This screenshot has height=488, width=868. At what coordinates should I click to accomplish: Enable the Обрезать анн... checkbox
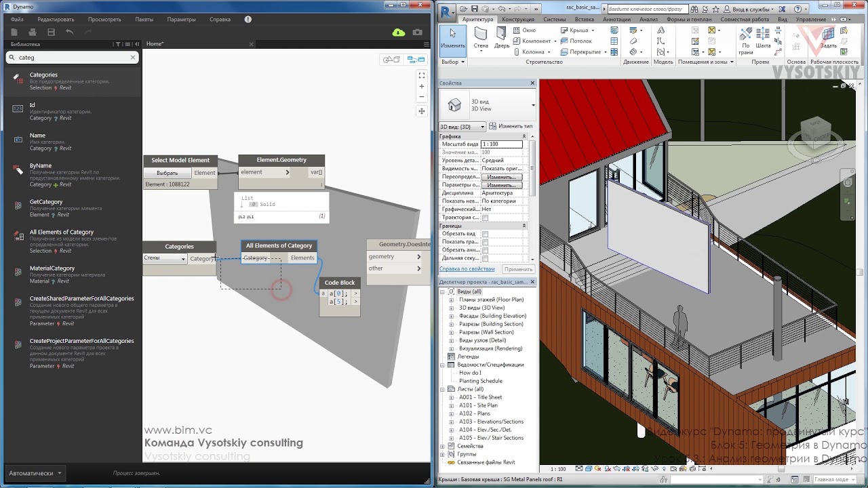pyautogui.click(x=485, y=250)
